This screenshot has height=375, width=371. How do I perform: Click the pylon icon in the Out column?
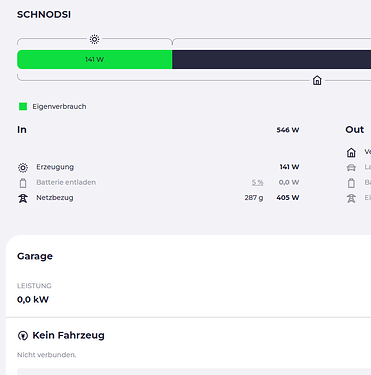(x=351, y=198)
